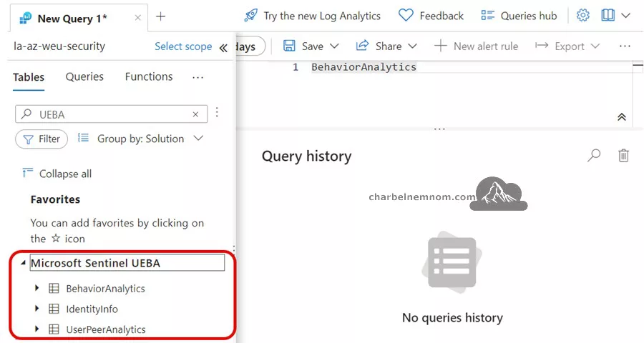Create a New alert rule
This screenshot has width=644, height=343.
point(477,46)
